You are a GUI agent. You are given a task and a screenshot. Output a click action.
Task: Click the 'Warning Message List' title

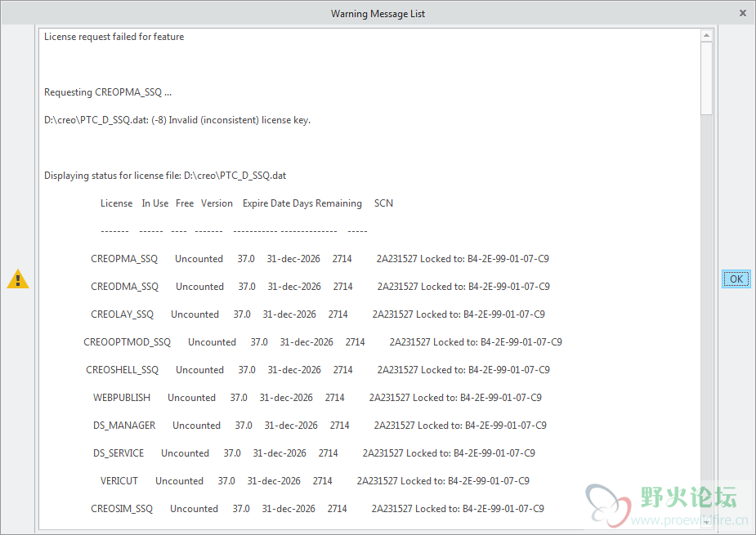[378, 14]
